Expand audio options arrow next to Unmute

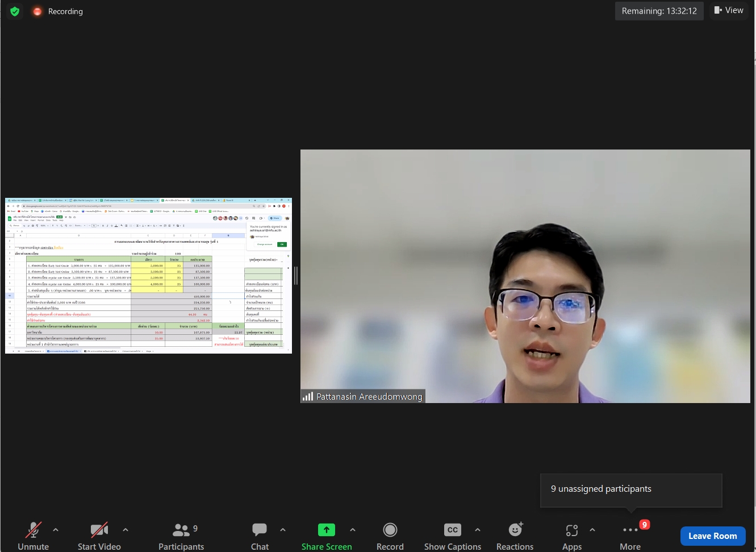[x=56, y=530]
